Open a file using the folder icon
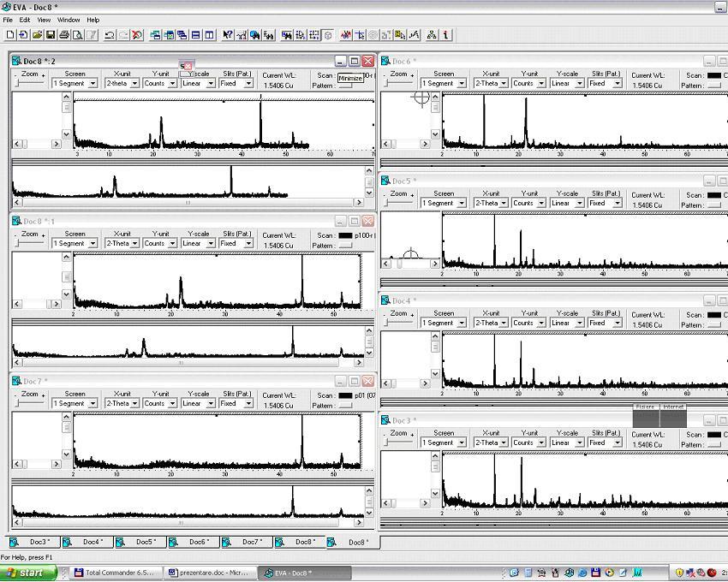This screenshot has width=728, height=582. coord(37,35)
